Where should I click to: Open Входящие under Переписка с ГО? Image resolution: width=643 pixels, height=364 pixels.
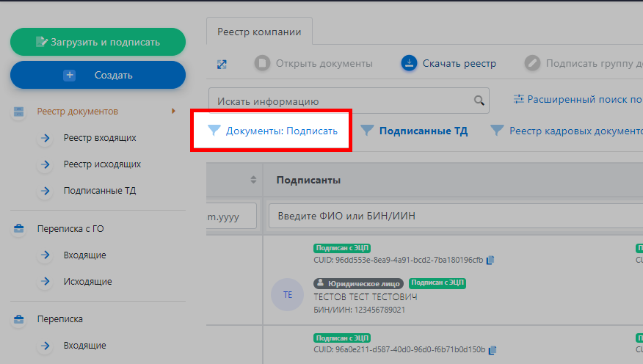pyautogui.click(x=85, y=255)
